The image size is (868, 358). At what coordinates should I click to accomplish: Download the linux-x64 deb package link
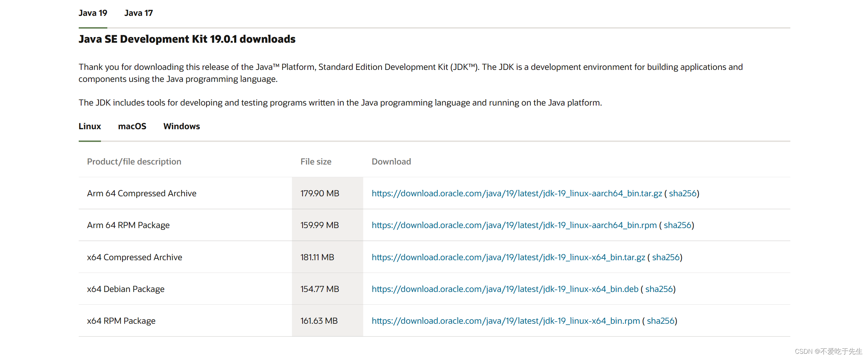(505, 289)
